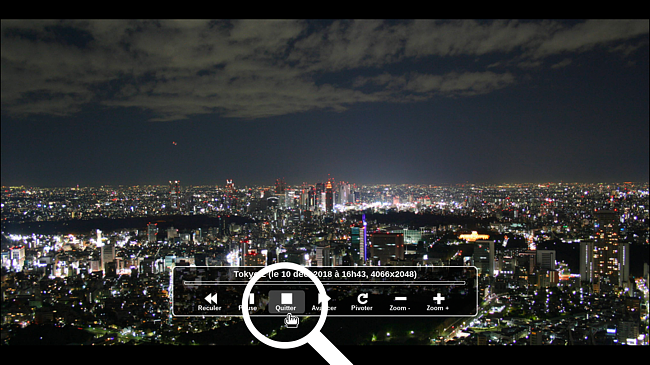Screen dimensions: 650x365
Task: Zoom in using the plus icon
Action: tap(438, 298)
